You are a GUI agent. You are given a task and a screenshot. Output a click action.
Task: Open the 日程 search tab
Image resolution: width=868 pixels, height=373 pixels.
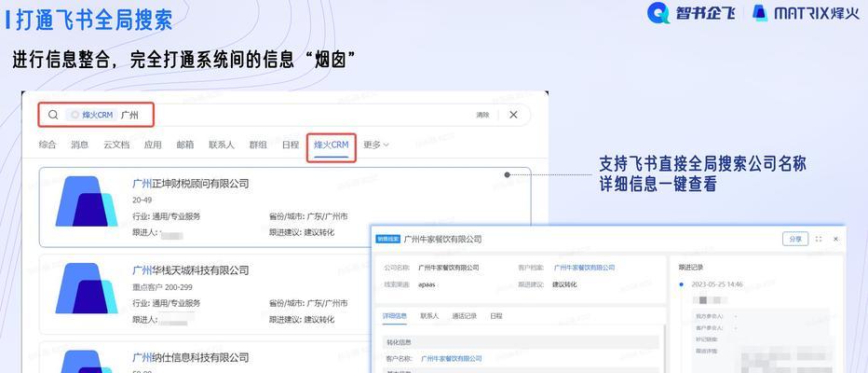290,145
